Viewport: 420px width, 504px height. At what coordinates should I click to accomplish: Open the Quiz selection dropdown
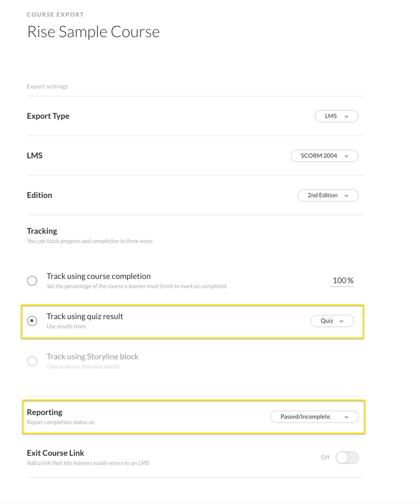coord(332,321)
